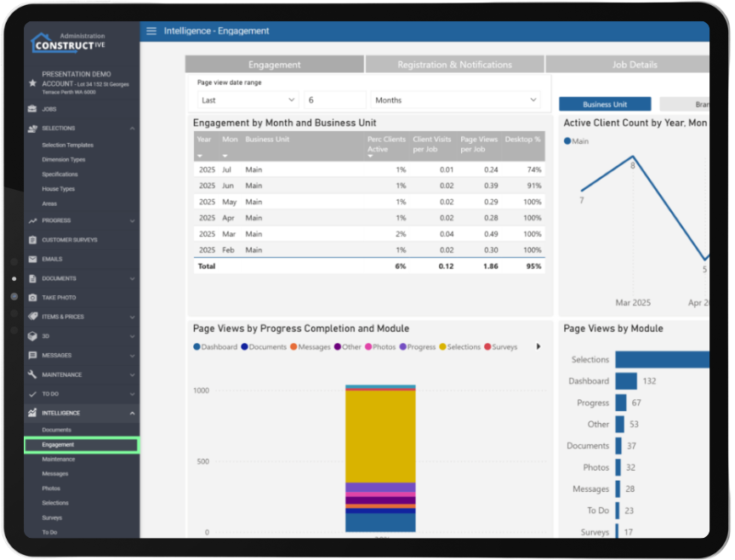Open Intelligence Documents submenu item
This screenshot has height=560, width=735.
tap(56, 430)
